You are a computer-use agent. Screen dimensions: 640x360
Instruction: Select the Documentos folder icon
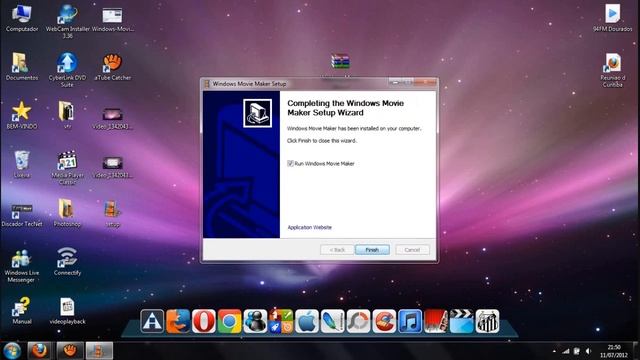[x=22, y=67]
